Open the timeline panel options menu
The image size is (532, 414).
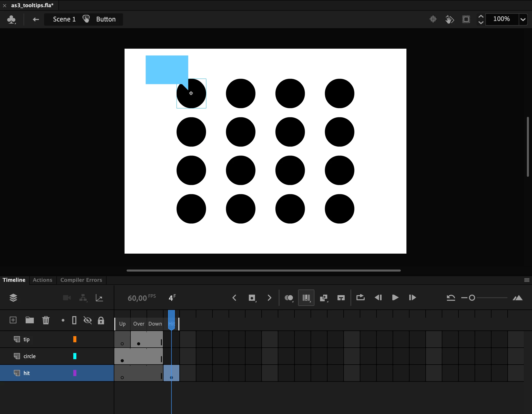click(x=527, y=280)
